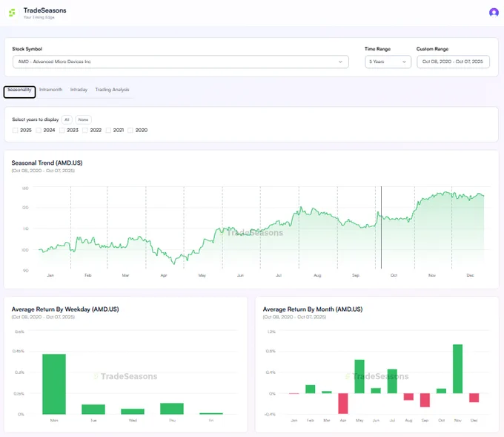Open the Stock Symbol AMD dropdown
The width and height of the screenshot is (504, 437).
(181, 62)
